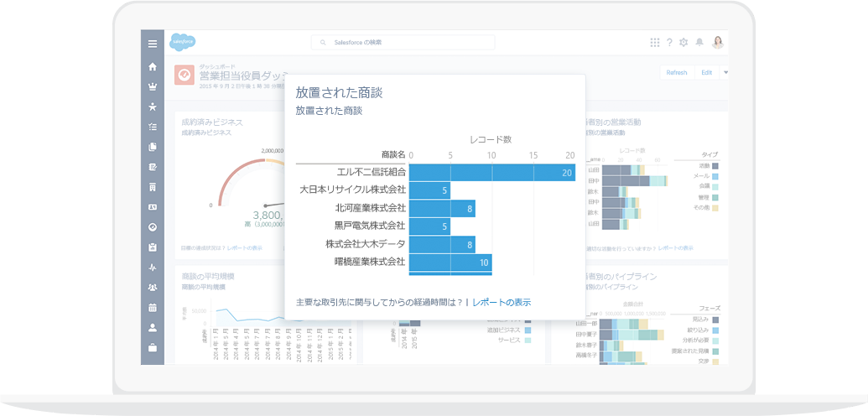Click the Salesforce cloud logo
This screenshot has height=416, width=868.
tap(183, 42)
